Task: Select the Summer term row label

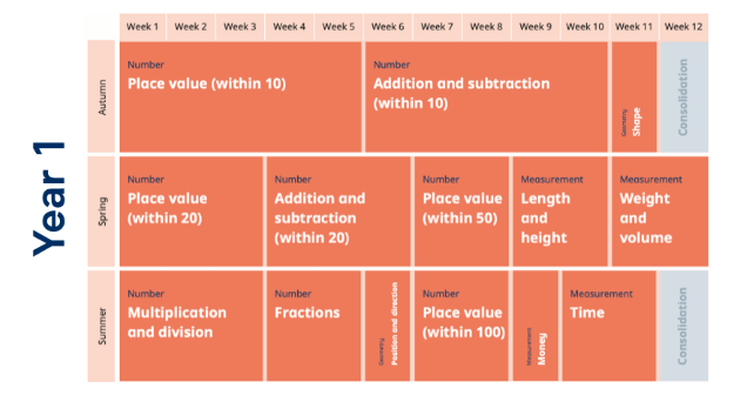Action: click(101, 326)
